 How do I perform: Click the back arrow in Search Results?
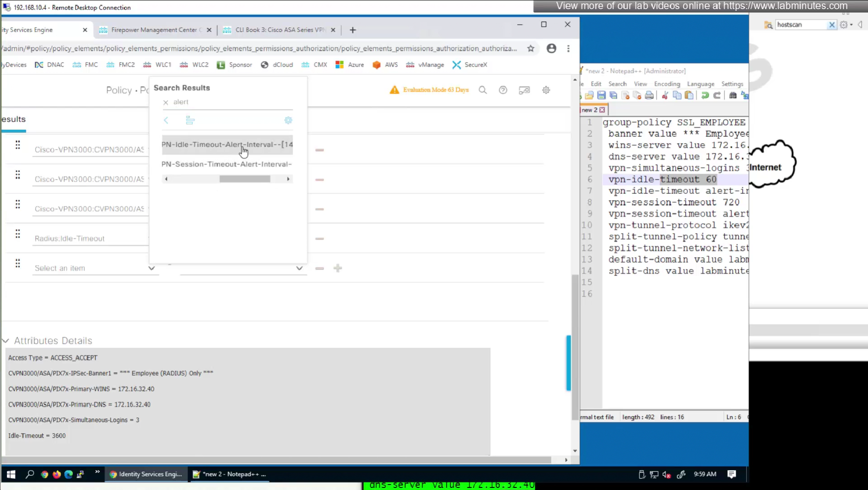coord(166,120)
